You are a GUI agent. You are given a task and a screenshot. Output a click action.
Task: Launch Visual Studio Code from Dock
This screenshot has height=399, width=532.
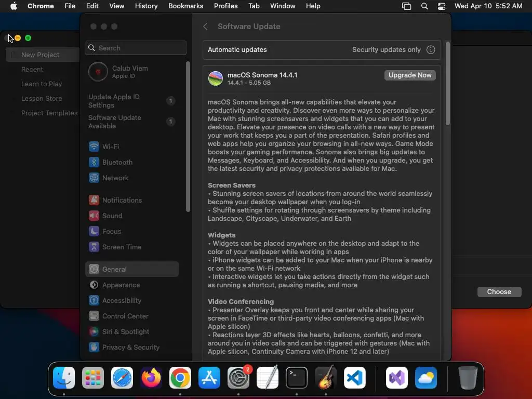point(354,378)
